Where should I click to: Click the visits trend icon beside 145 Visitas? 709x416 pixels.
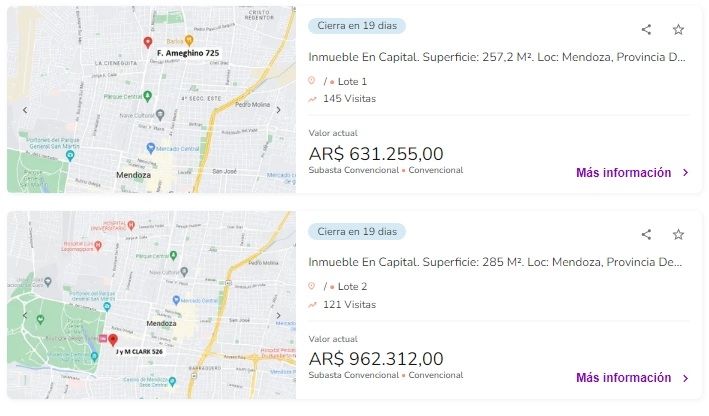tap(313, 99)
